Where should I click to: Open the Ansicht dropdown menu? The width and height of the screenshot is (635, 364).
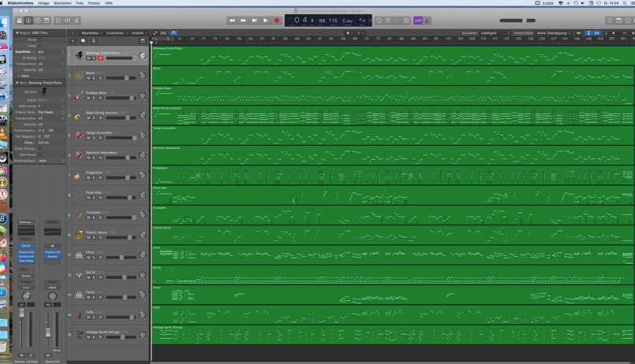(x=140, y=33)
